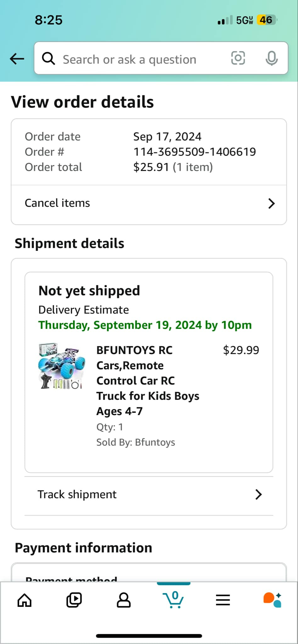Image resolution: width=298 pixels, height=644 pixels.
Task: Tap the Sold By Bfuntoys seller text
Action: click(136, 442)
